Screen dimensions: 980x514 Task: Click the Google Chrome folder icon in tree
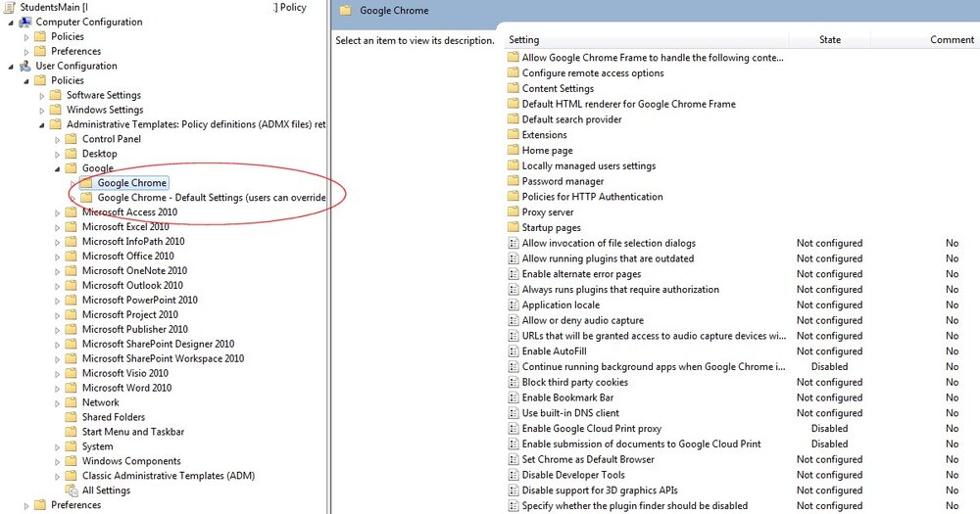pos(86,183)
